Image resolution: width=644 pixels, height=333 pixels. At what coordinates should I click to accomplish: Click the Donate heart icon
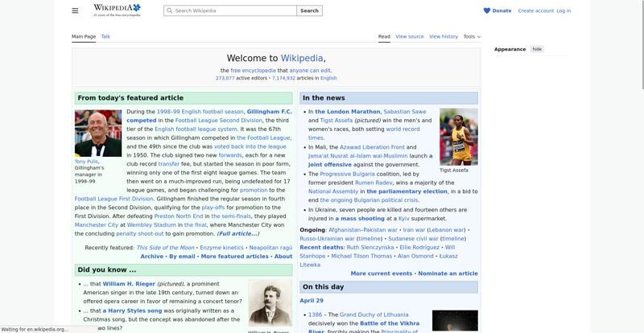tap(487, 10)
